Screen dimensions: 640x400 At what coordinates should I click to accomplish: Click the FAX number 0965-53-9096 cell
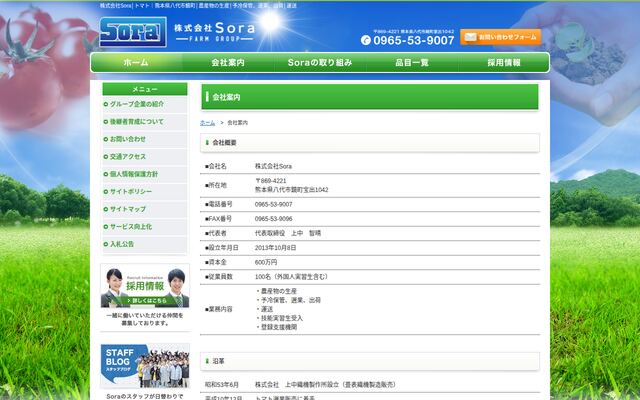coord(273,219)
